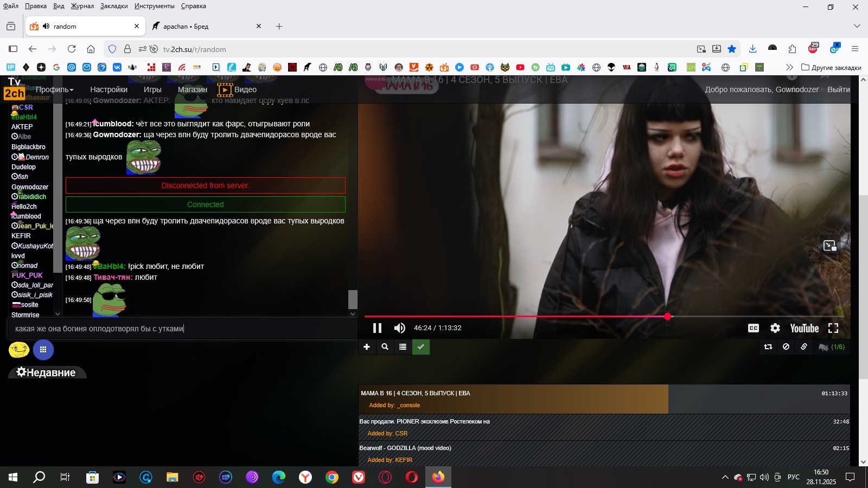868x488 pixels.
Task: Expand the Недавние emotes section
Action: coord(47,373)
